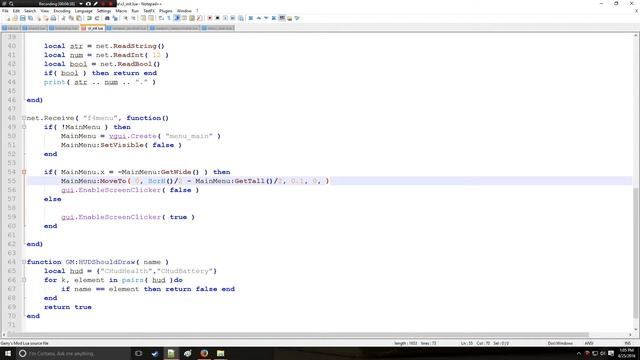Screen dimensions: 640x360
Task: Click the Dos\Windows line-ending status field
Action: pos(560,343)
